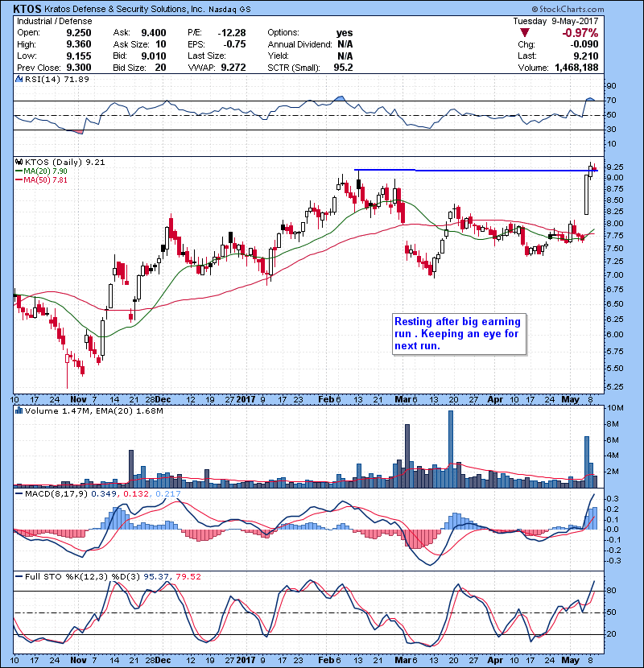Click the -0.3 MACD axis label
This screenshot has width=644, height=668.
(613, 561)
